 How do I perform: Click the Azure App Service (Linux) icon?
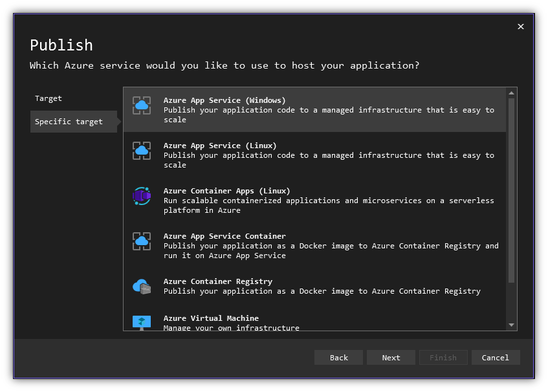click(142, 151)
